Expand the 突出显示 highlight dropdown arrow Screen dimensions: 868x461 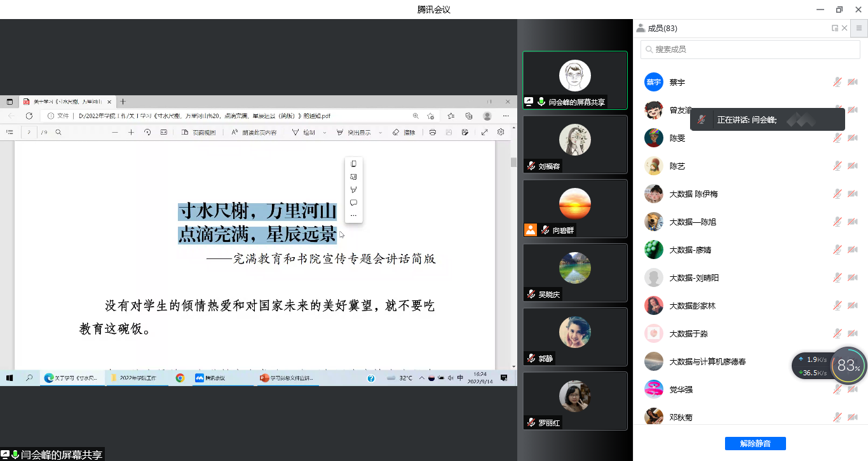pos(381,133)
